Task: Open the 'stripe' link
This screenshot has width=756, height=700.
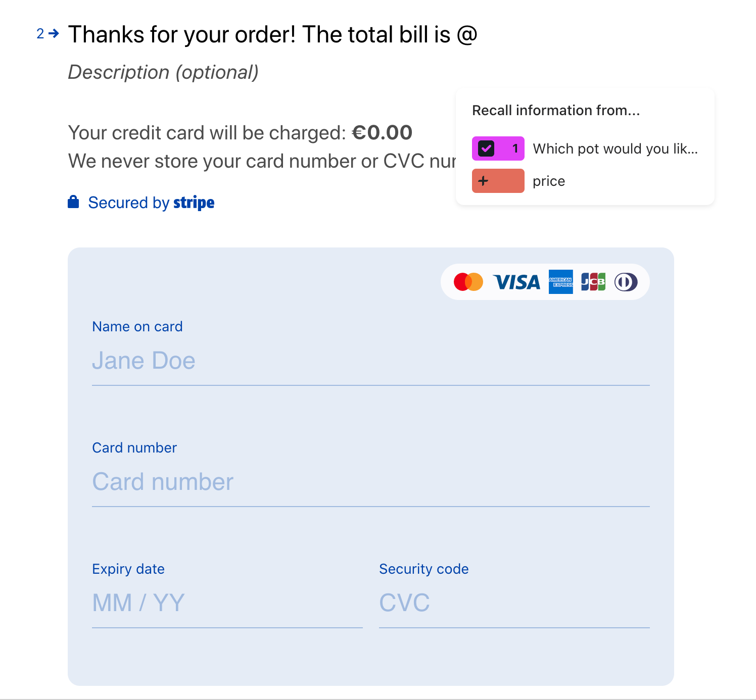Action: tap(194, 203)
